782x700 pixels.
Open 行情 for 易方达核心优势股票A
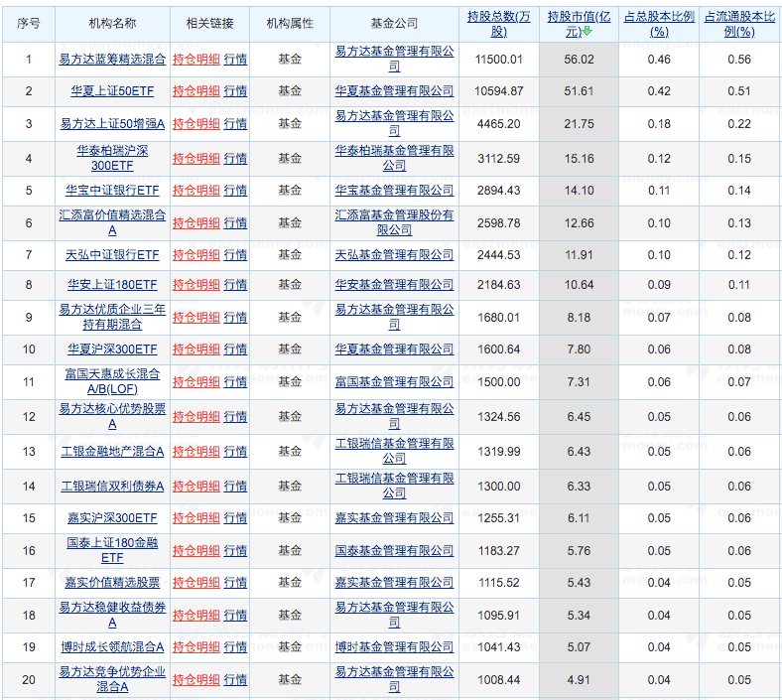pos(235,417)
